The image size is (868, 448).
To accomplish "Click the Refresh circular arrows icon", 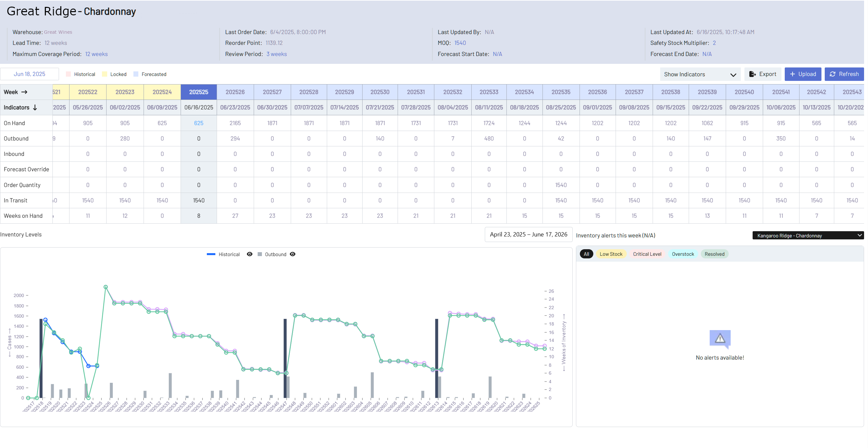I will (x=832, y=74).
